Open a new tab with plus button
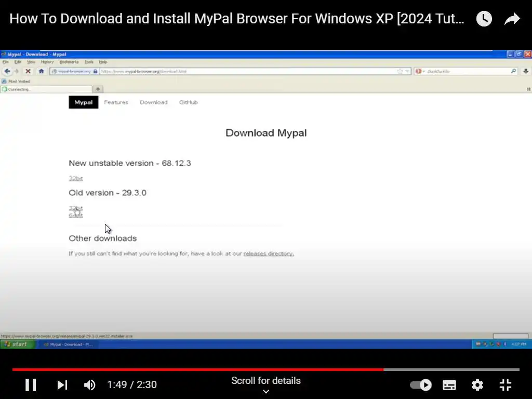The height and width of the screenshot is (399, 532). (x=98, y=89)
